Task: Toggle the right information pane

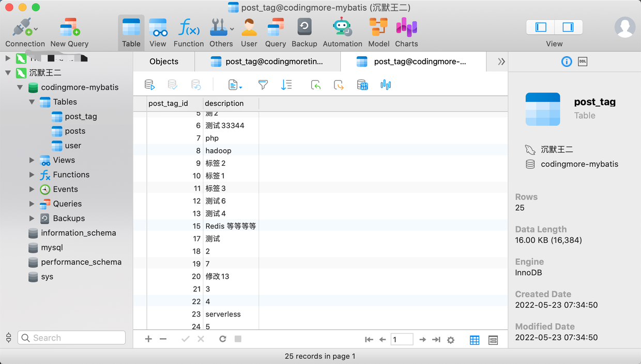Action: (568, 27)
